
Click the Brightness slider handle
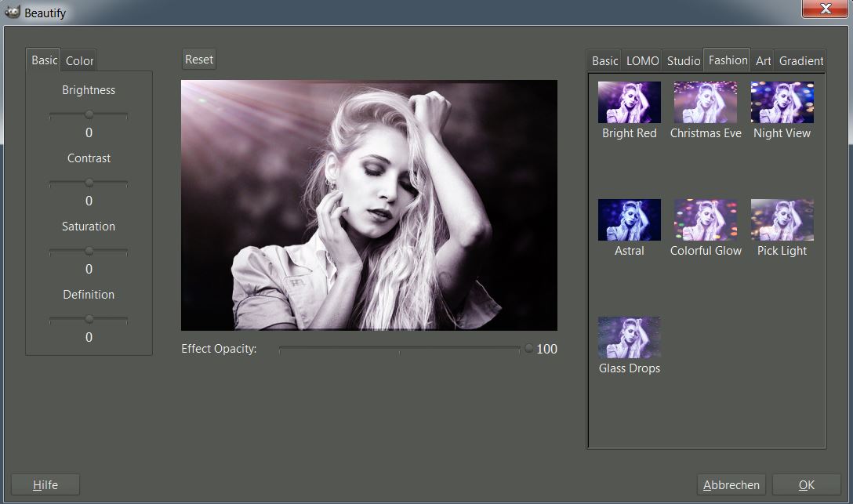click(x=89, y=114)
